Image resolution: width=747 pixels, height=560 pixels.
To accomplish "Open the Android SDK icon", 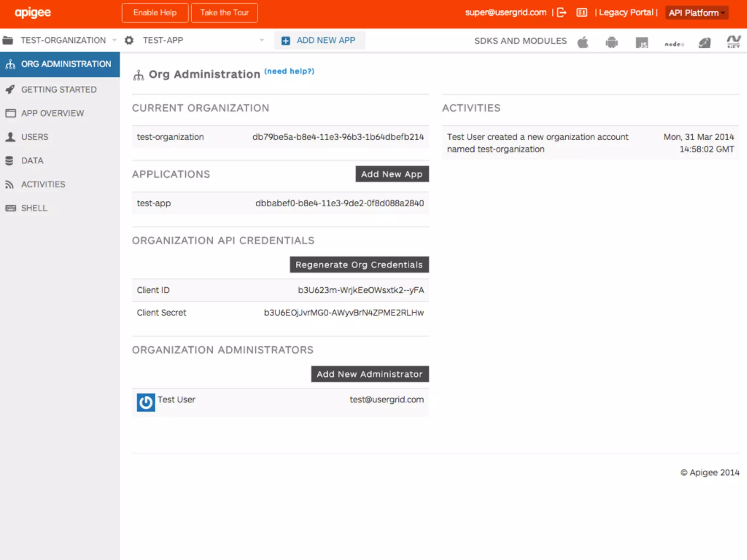I will [x=612, y=42].
